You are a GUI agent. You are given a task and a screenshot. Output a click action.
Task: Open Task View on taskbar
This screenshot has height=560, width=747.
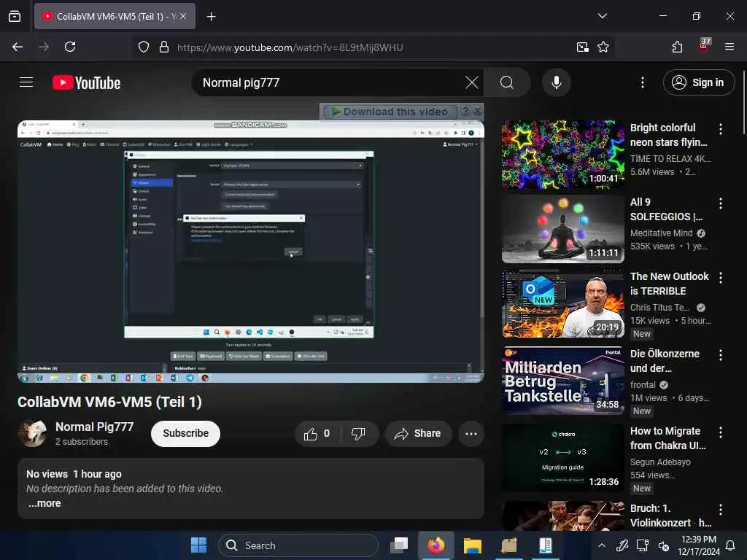tap(399, 545)
